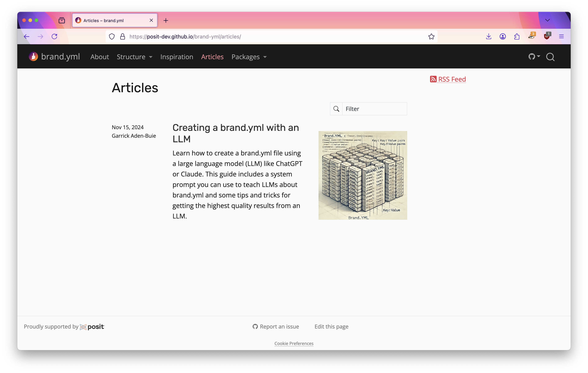588x373 pixels.
Task: Open the browser downloads icon
Action: [x=489, y=37]
